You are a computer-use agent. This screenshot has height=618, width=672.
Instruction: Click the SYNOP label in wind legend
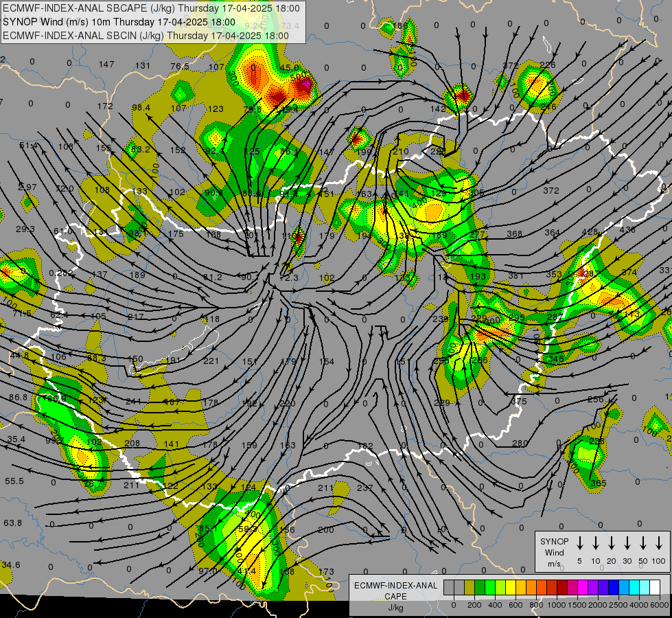point(554,541)
